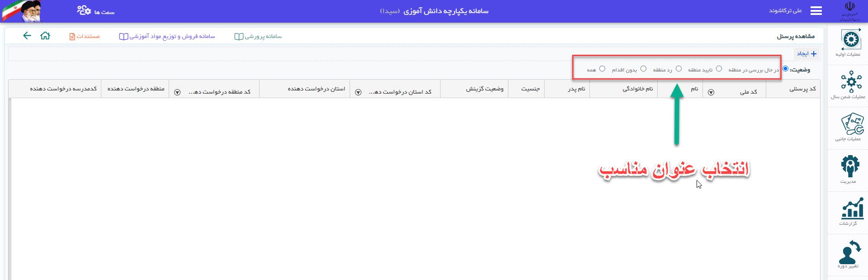The image size is (868, 280).
Task: Open the عملیات ضمن سال sidebar icon
Action: point(850,84)
